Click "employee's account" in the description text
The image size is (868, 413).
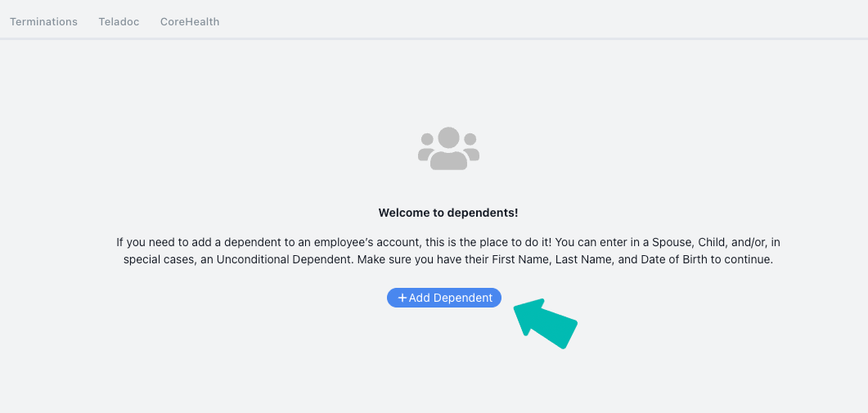click(363, 243)
